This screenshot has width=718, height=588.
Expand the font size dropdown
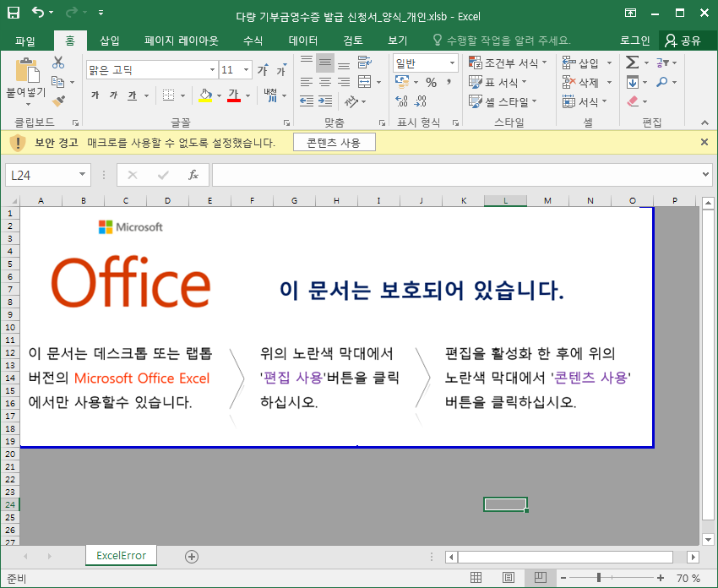point(247,69)
